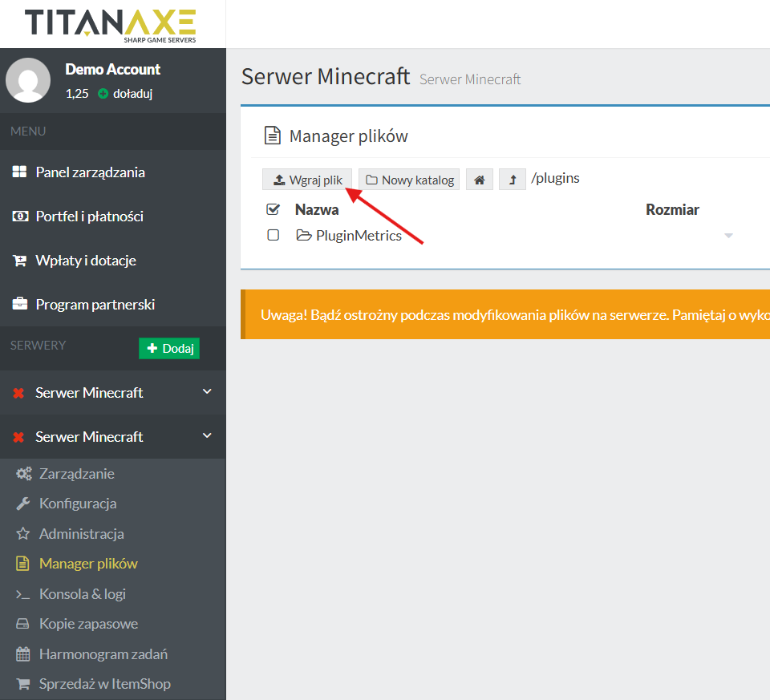770x700 pixels.
Task: Open Kopie zapasowe backup section
Action: click(x=88, y=624)
